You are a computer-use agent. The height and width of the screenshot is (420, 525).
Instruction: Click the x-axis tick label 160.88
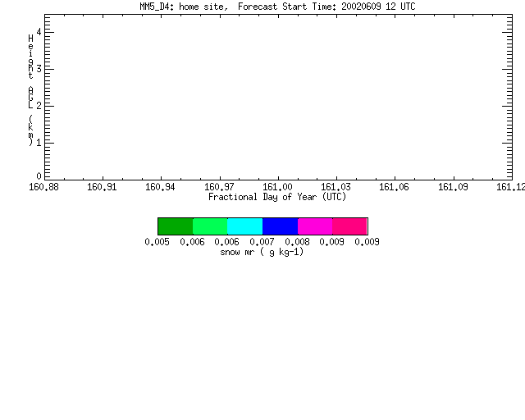pyautogui.click(x=43, y=187)
